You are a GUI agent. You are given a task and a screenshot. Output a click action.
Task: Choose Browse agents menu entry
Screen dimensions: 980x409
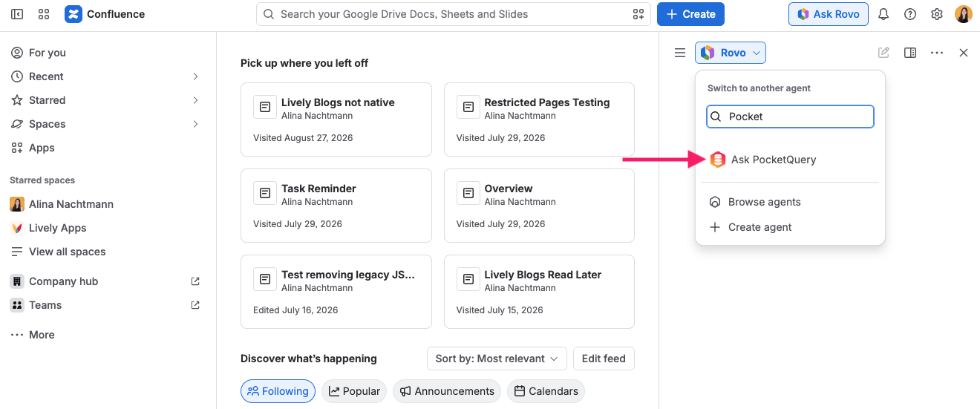(790, 202)
